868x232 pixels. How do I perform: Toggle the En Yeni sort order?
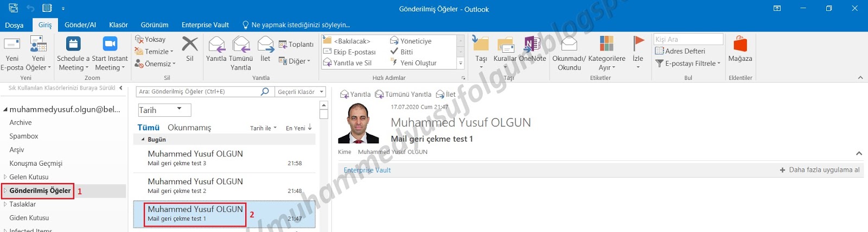point(299,128)
